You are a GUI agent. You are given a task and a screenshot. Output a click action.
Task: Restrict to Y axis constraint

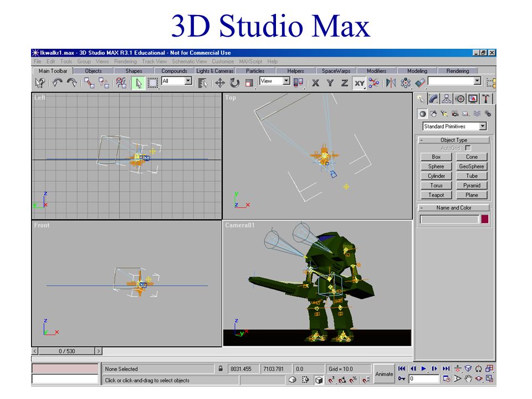tap(330, 83)
